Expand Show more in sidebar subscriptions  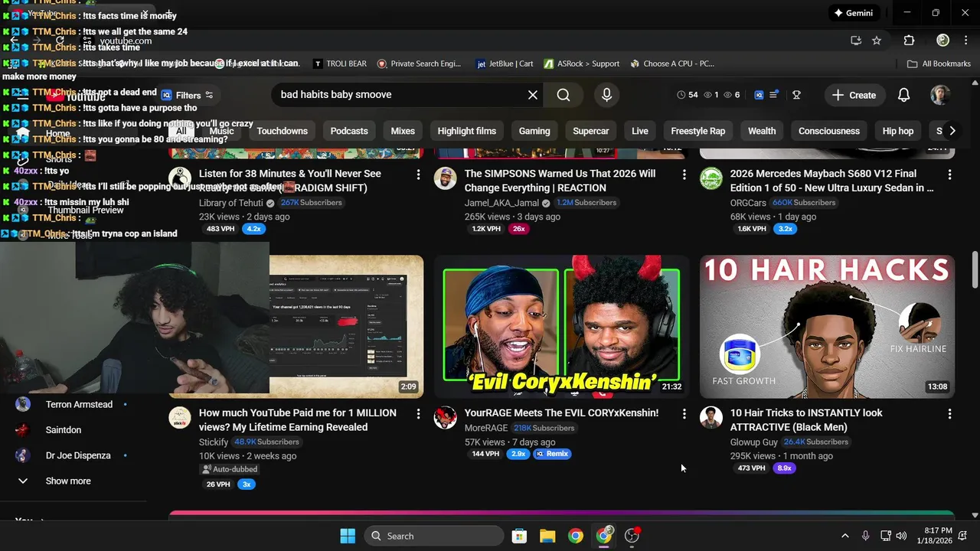coord(68,481)
